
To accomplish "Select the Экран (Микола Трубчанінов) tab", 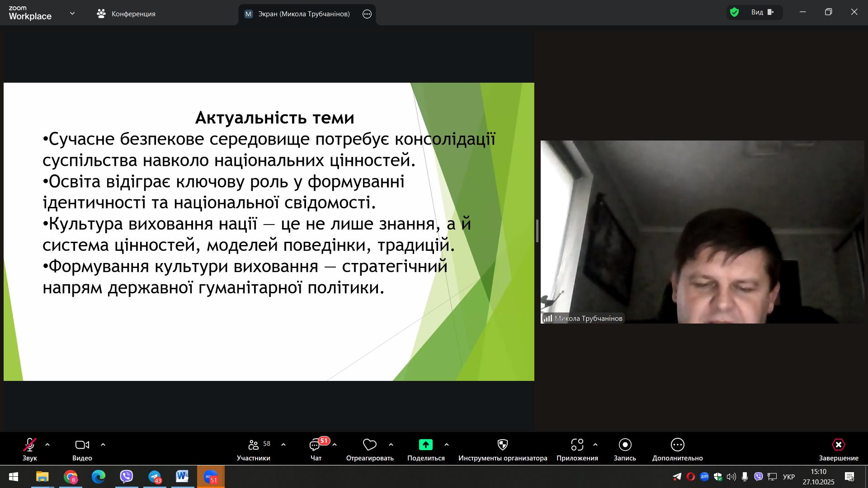I will (298, 14).
